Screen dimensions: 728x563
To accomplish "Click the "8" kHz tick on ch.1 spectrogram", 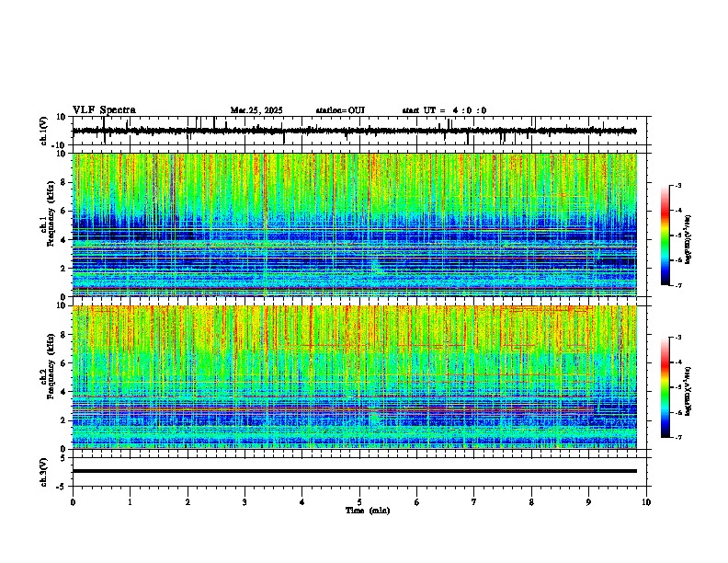I will [x=64, y=182].
